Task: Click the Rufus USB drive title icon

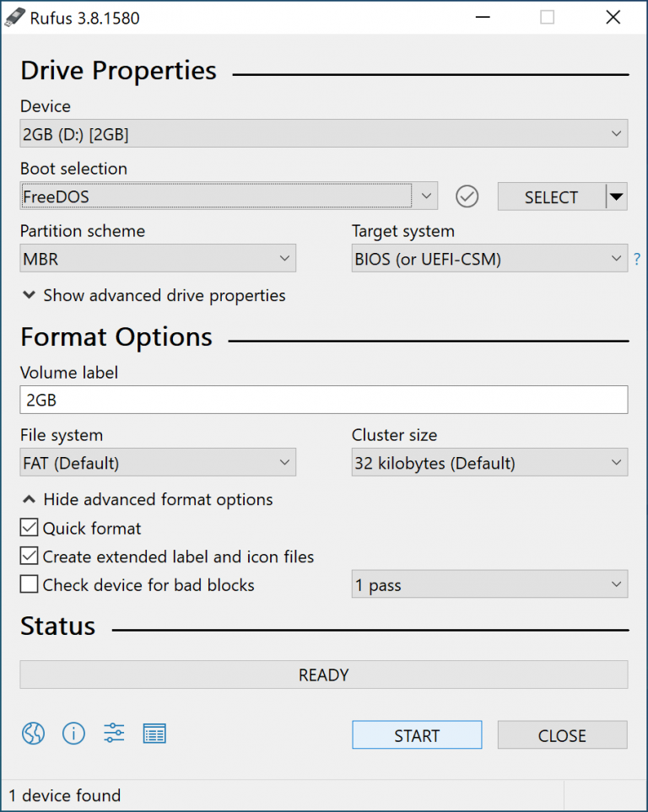Action: pyautogui.click(x=13, y=17)
